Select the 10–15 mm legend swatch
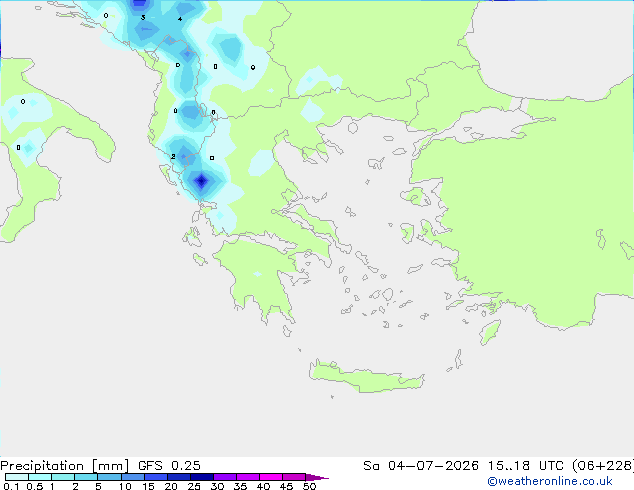This screenshot has width=634, height=490. [132, 477]
